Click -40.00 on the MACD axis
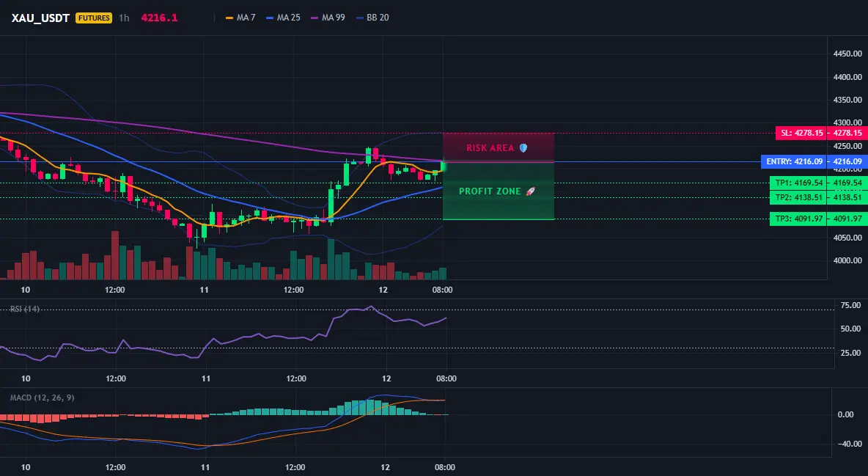 click(x=849, y=444)
